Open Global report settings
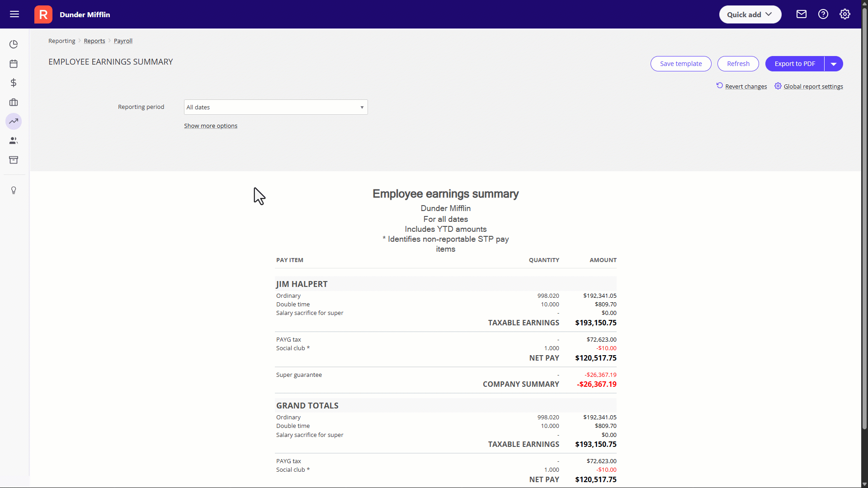 pos(813,86)
